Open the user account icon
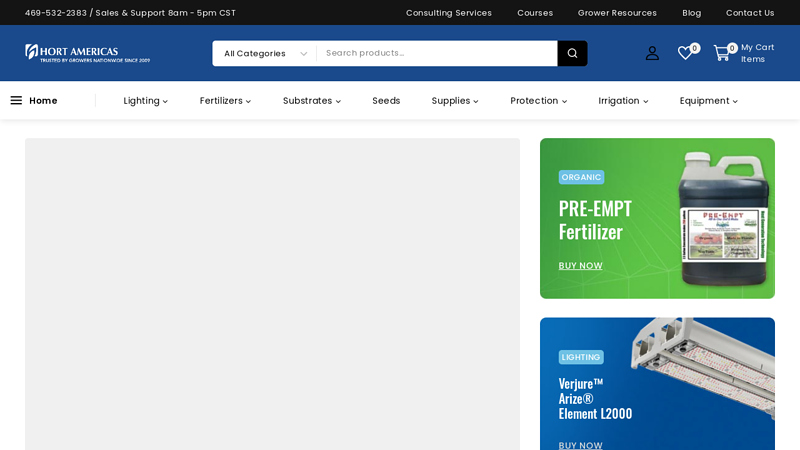800x450 pixels. tap(652, 53)
